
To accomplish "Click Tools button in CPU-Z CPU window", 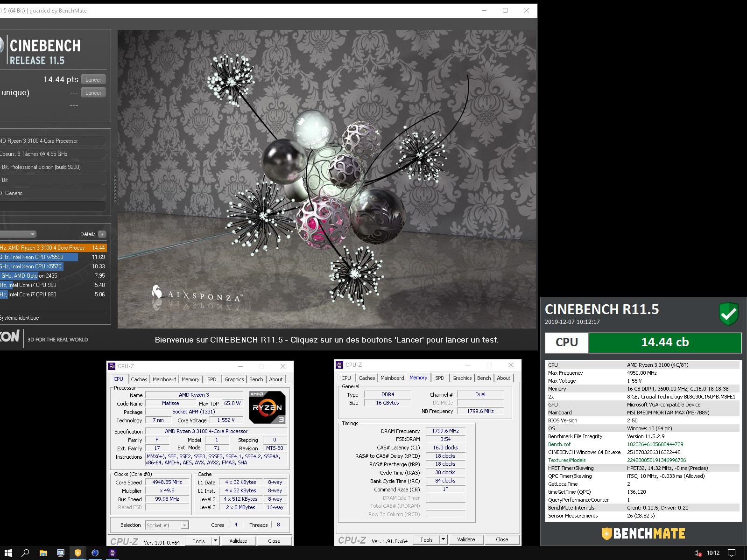I will (x=198, y=541).
